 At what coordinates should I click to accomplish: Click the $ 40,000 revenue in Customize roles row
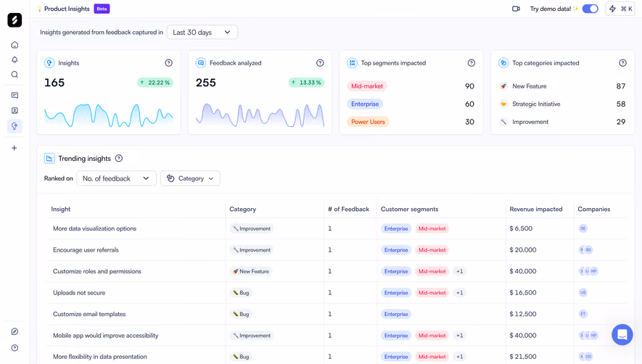[523, 271]
